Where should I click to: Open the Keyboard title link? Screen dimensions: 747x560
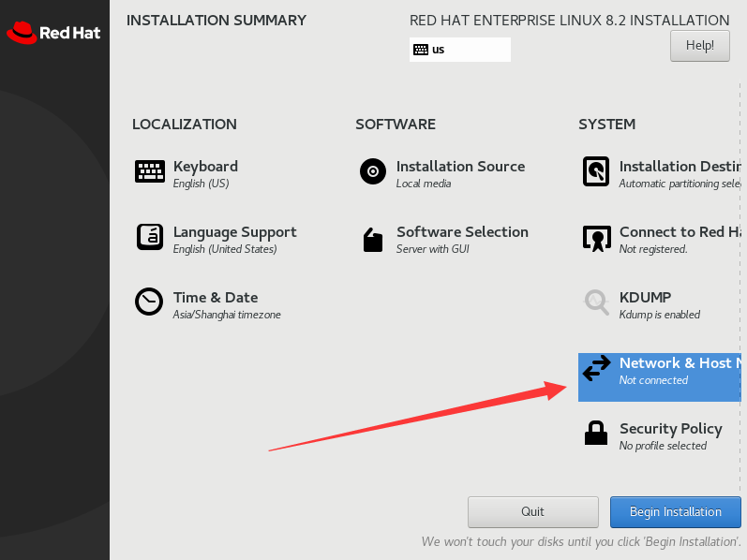205,166
